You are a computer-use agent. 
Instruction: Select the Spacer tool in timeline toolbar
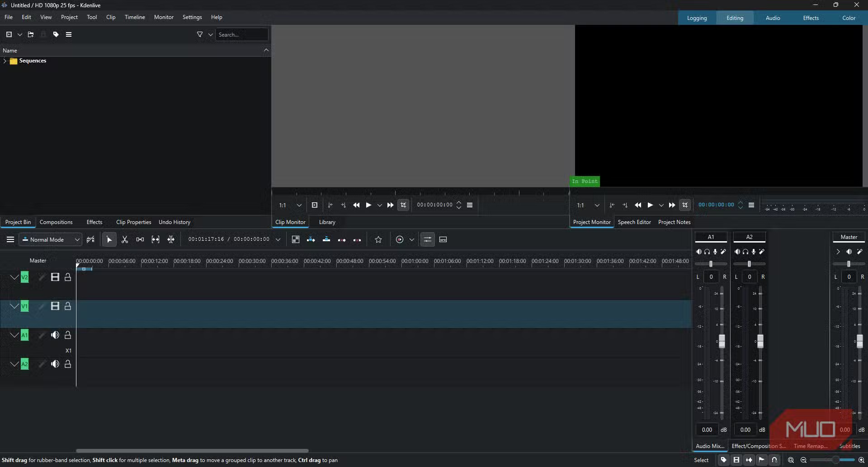pyautogui.click(x=140, y=239)
